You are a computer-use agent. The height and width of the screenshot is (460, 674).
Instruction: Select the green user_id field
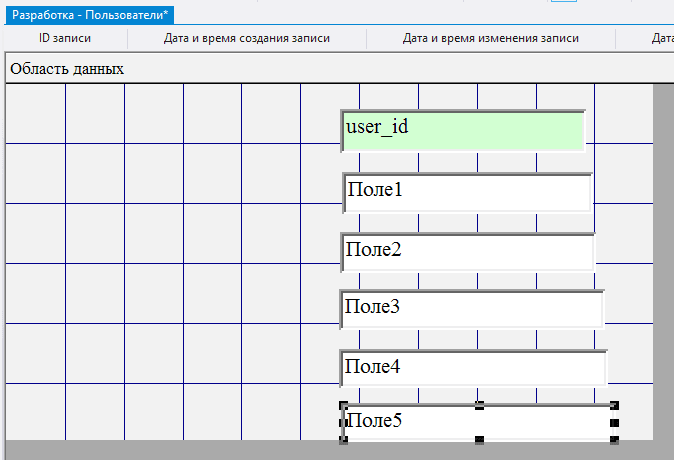click(x=463, y=131)
